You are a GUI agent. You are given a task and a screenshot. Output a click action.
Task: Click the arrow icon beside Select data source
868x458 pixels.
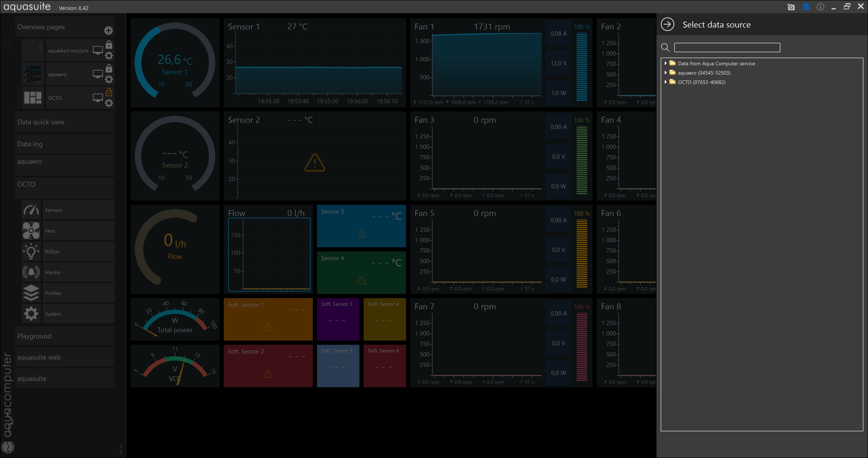(667, 25)
